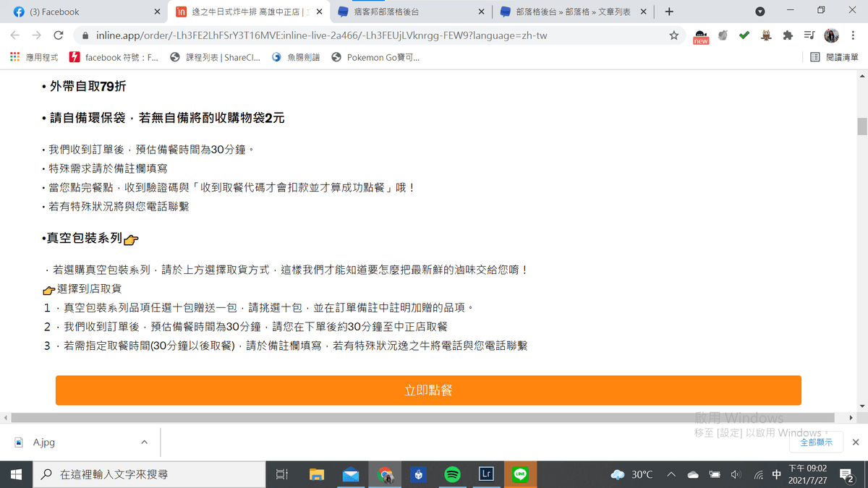Click the 立即點餐 orange button
Viewport: 868px width, 488px height.
(428, 390)
